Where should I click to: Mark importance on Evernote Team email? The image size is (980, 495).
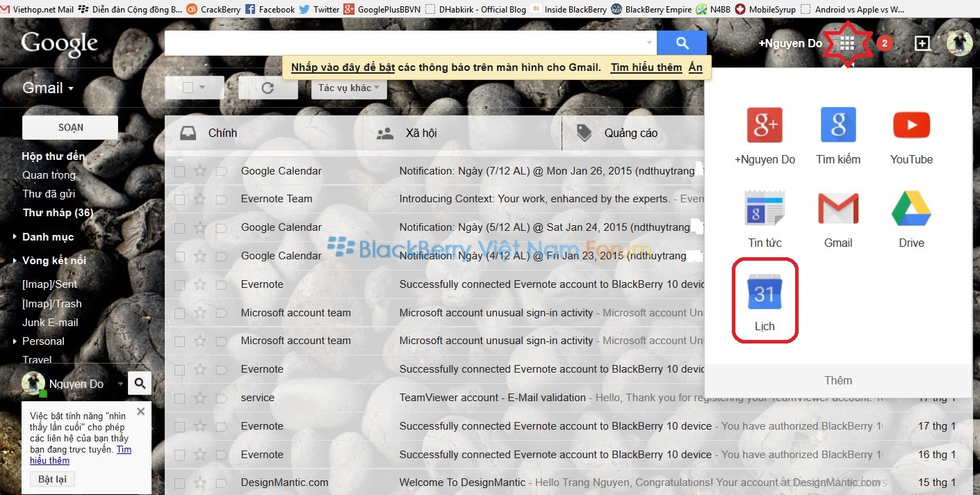(221, 199)
